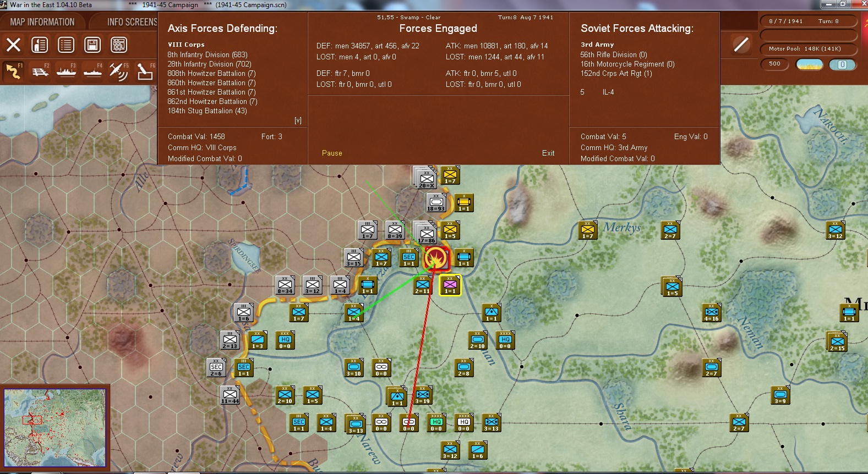Image resolution: width=868 pixels, height=474 pixels.
Task: Open the INFO SCREENS tab
Action: pos(132,22)
